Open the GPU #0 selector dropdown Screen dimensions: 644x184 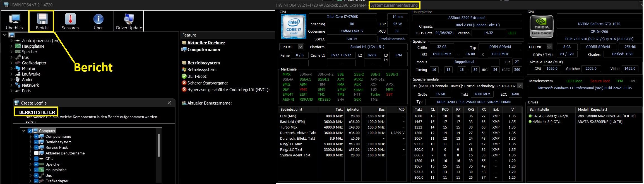549,47
